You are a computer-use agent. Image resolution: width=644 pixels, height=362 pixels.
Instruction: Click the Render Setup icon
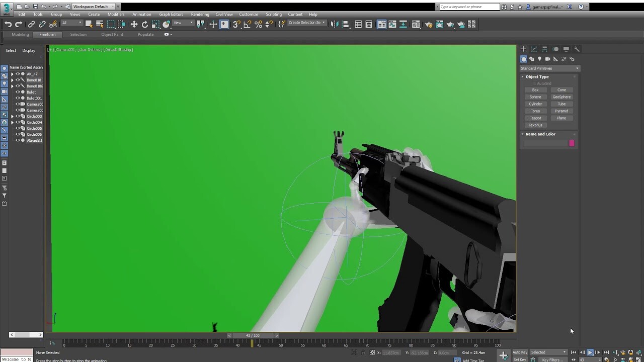[429, 24]
